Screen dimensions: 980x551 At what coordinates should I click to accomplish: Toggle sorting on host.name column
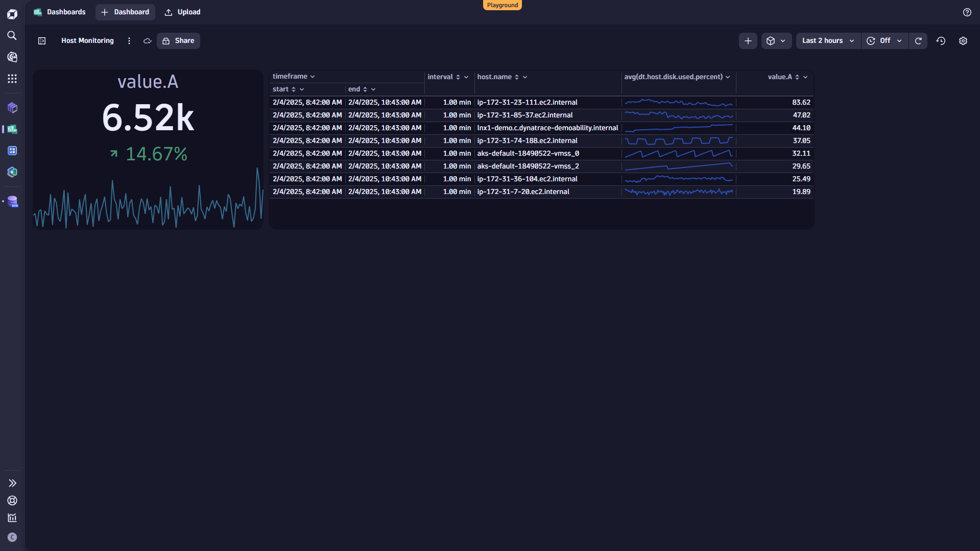tap(517, 77)
